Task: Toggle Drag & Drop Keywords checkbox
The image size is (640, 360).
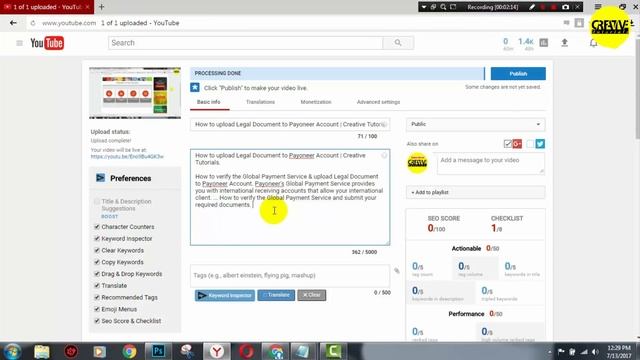Action: (x=97, y=274)
